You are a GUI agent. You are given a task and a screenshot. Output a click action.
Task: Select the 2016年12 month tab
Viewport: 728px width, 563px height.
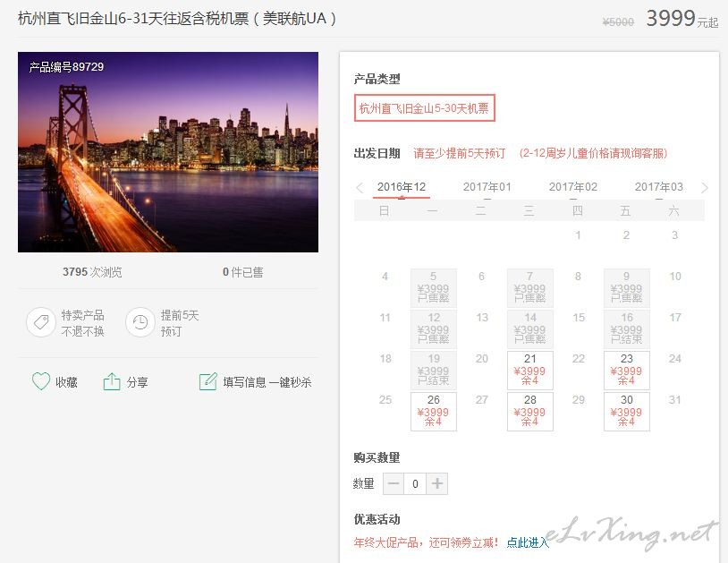402,187
